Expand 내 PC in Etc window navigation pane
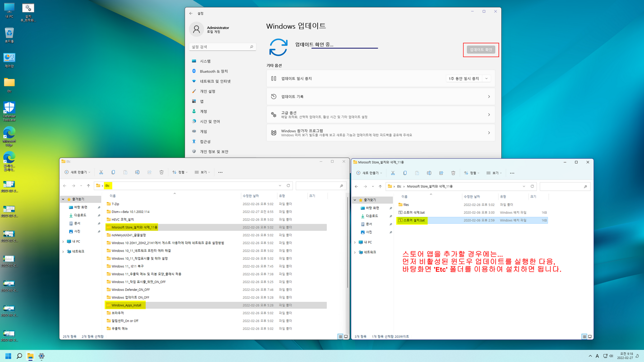644x362 pixels. (63, 242)
